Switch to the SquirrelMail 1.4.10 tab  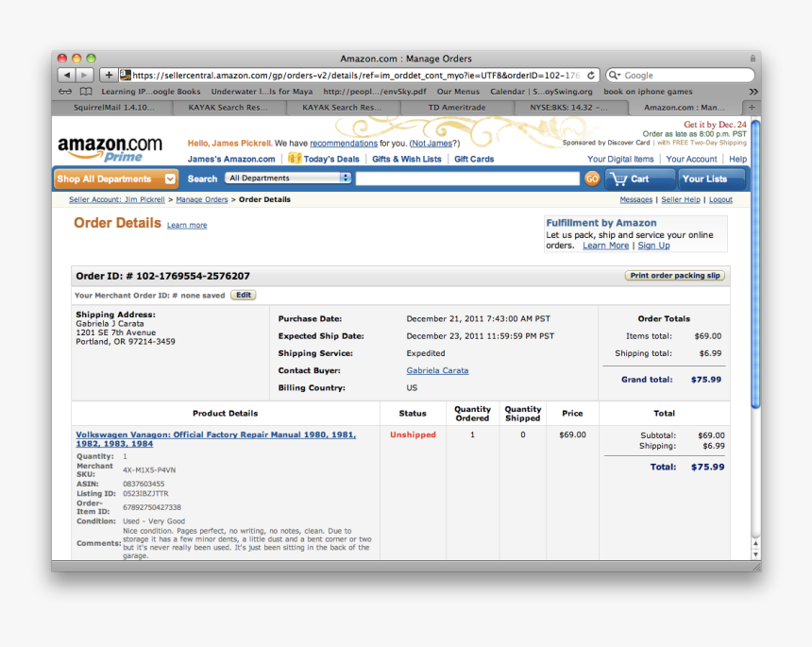tap(114, 108)
